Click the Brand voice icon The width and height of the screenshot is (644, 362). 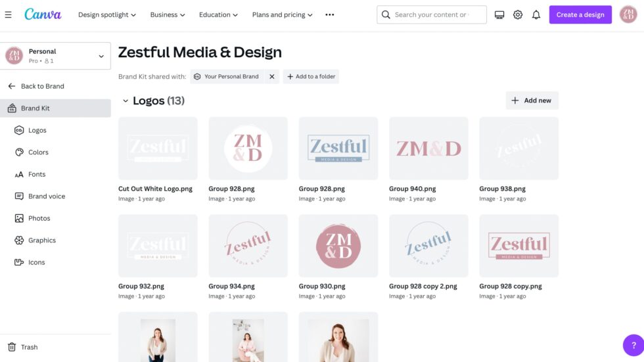coord(19,196)
